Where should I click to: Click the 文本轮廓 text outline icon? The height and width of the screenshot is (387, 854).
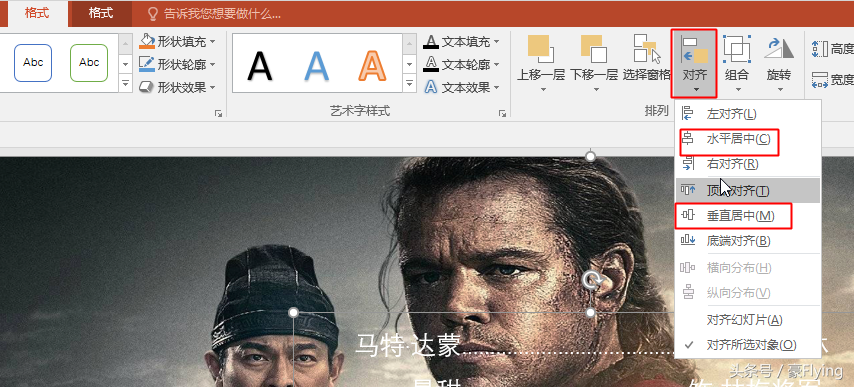431,64
